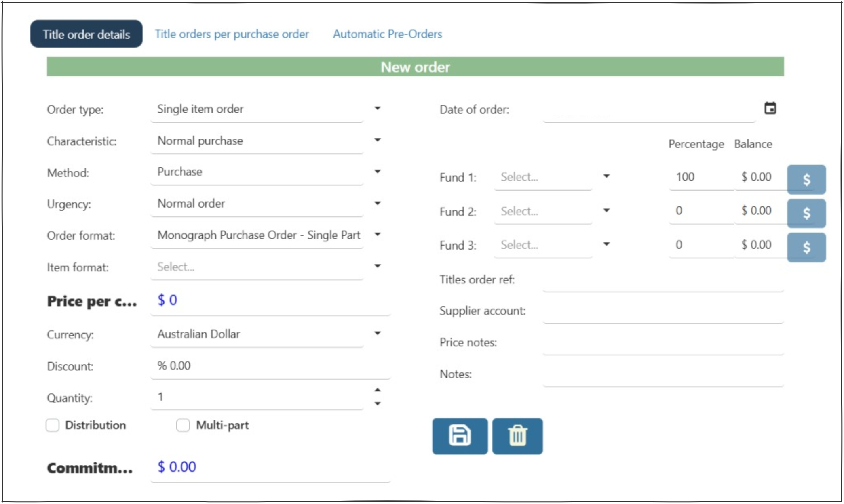Viewport: 844px width, 504px height.
Task: Open the Fund 1 Select dropdown
Action: pos(606,176)
